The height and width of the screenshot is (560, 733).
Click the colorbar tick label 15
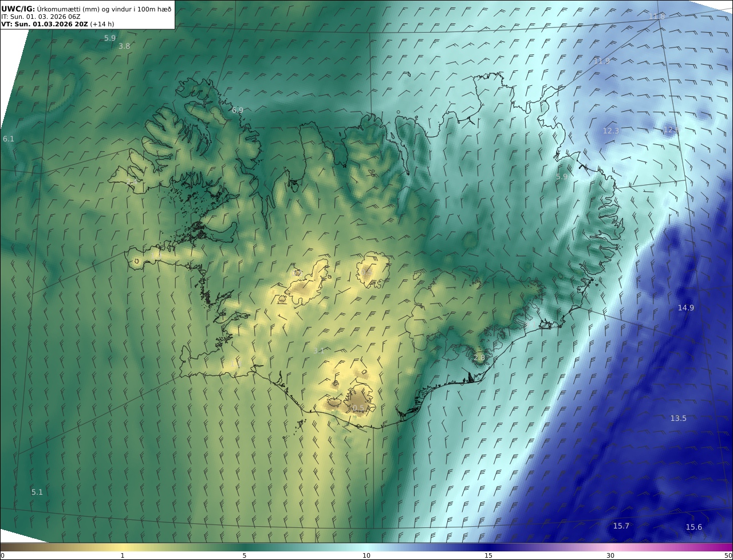[x=488, y=555]
